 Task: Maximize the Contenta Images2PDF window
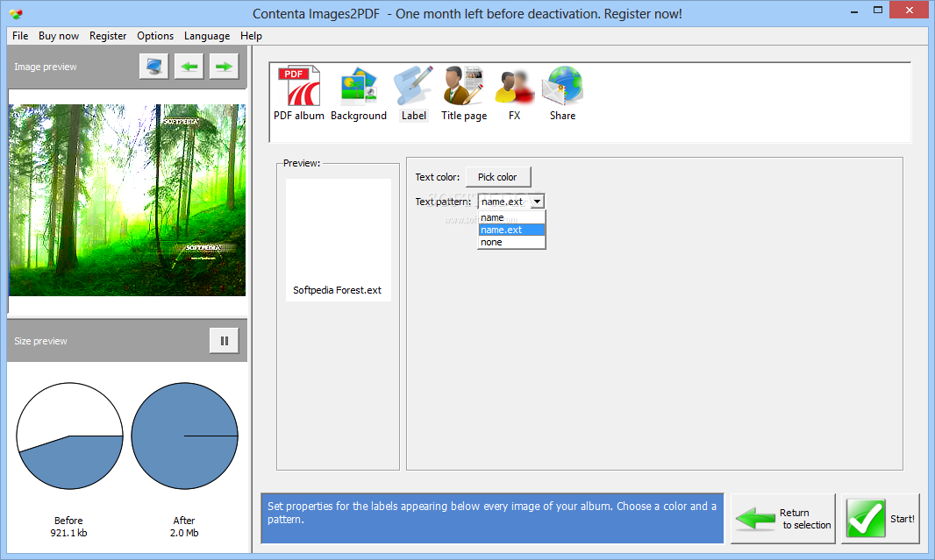point(878,11)
